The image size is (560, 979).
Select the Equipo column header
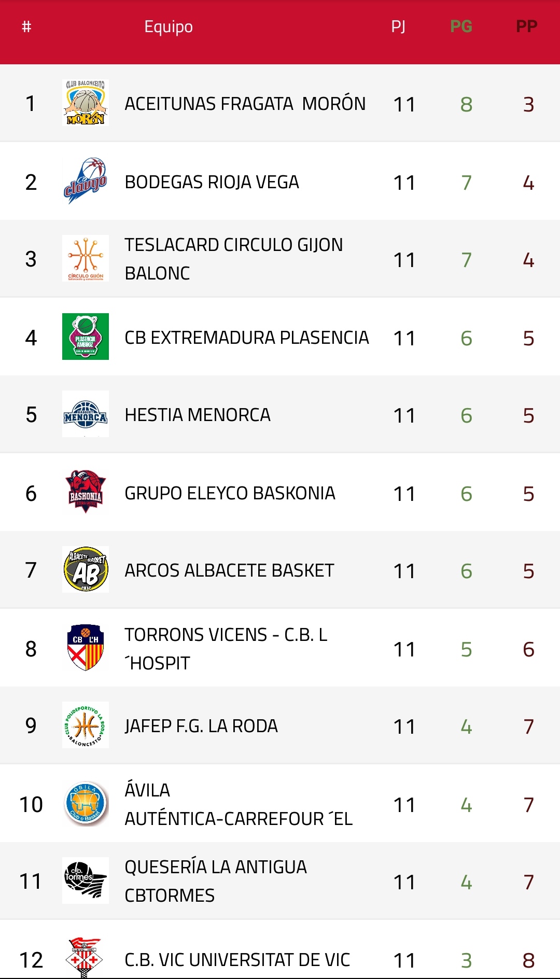pyautogui.click(x=169, y=26)
